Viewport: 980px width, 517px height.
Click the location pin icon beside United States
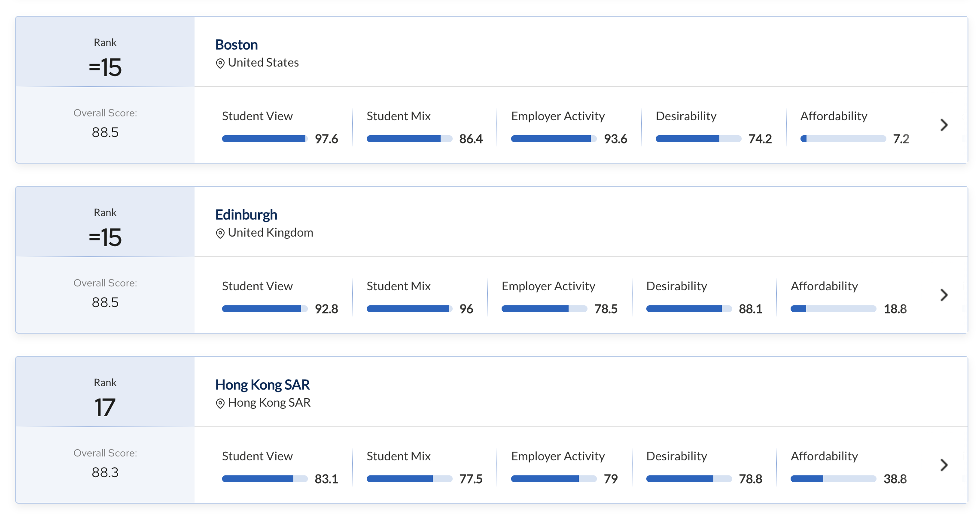220,64
